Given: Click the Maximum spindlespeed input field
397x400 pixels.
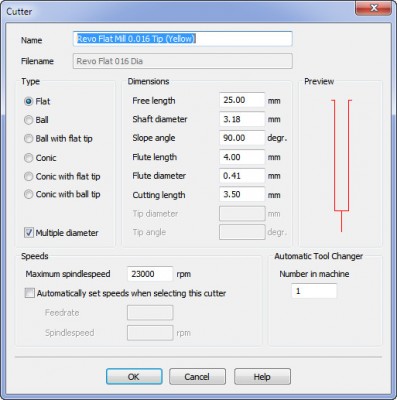Looking at the screenshot, I should pyautogui.click(x=150, y=274).
